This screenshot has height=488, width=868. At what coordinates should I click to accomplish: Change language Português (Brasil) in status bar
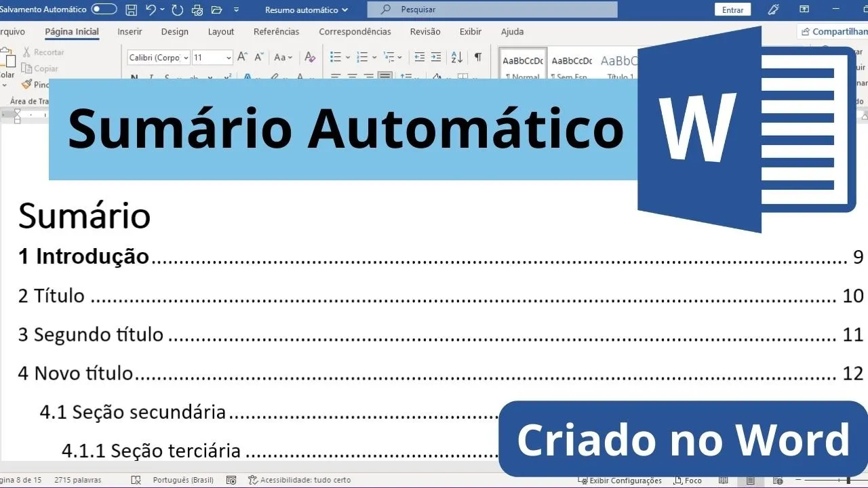pos(183,480)
